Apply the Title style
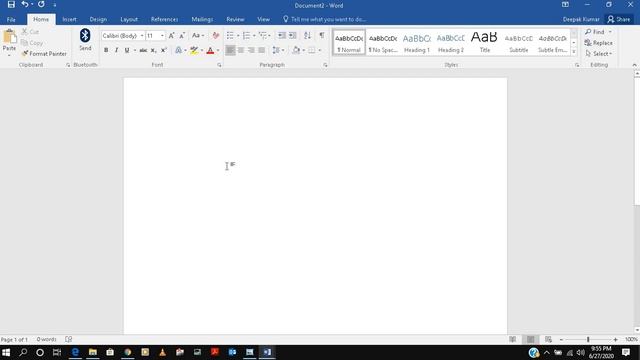640x360 pixels. 484,42
